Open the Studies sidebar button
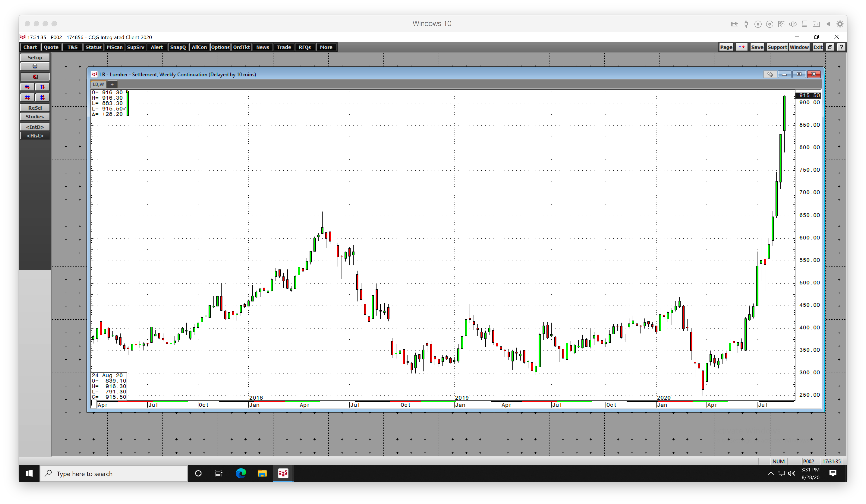 click(35, 117)
